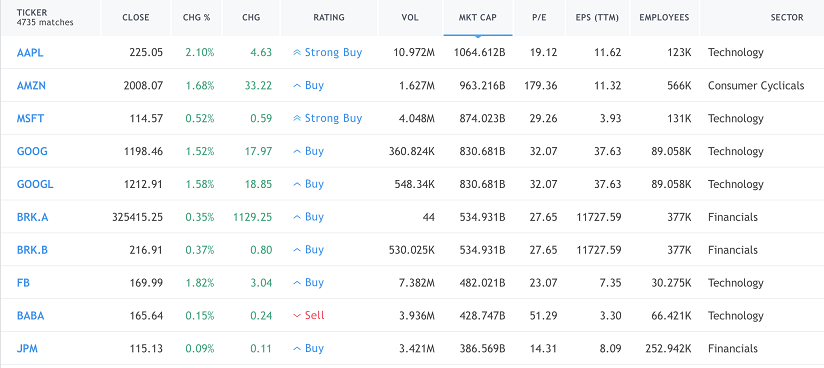
Task: Click AAPL's change percent 2.10%
Action: tap(200, 53)
